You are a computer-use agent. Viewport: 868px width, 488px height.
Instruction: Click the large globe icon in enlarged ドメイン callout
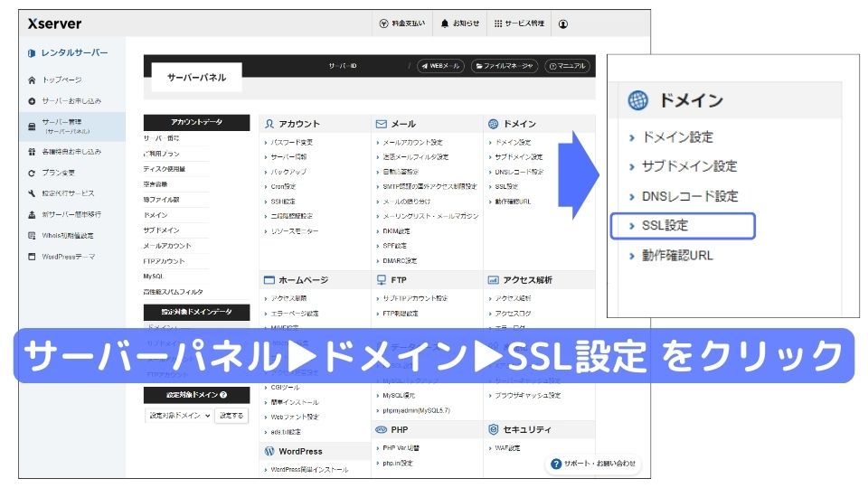point(637,100)
